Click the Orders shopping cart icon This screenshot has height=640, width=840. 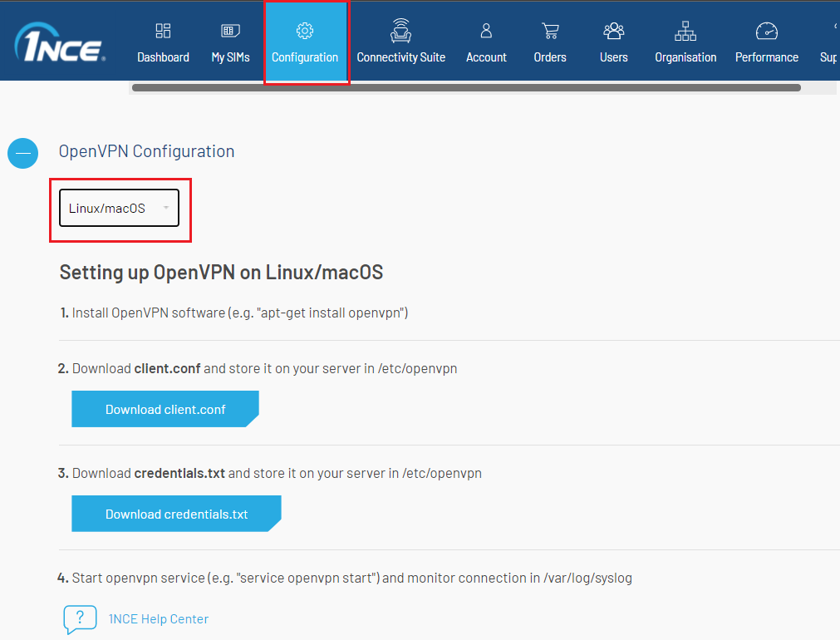pyautogui.click(x=550, y=31)
